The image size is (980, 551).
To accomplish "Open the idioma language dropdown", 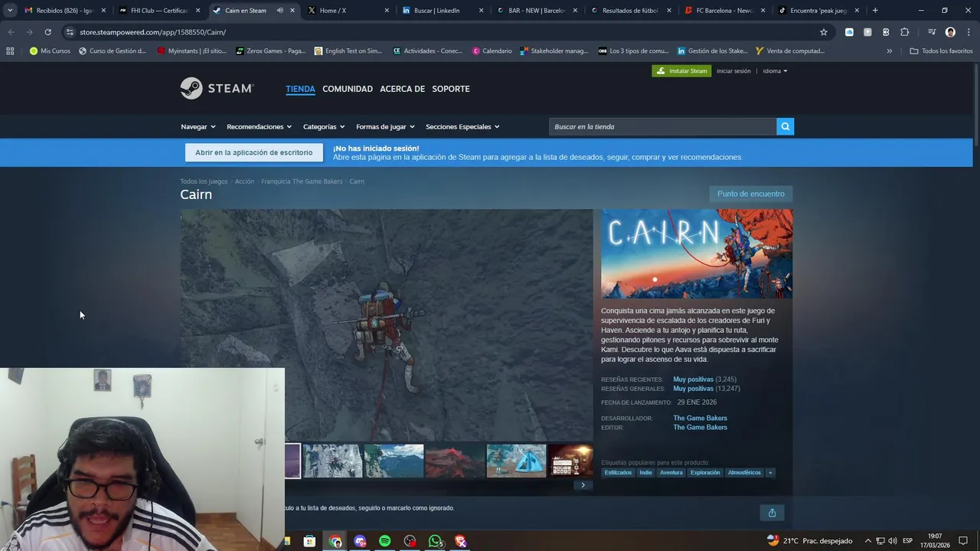I will (x=775, y=71).
